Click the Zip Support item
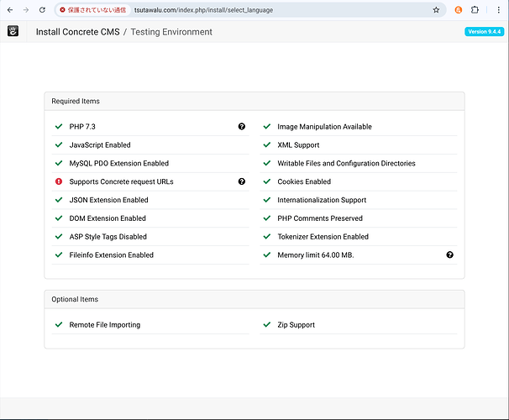This screenshot has height=420, width=509. (x=296, y=325)
